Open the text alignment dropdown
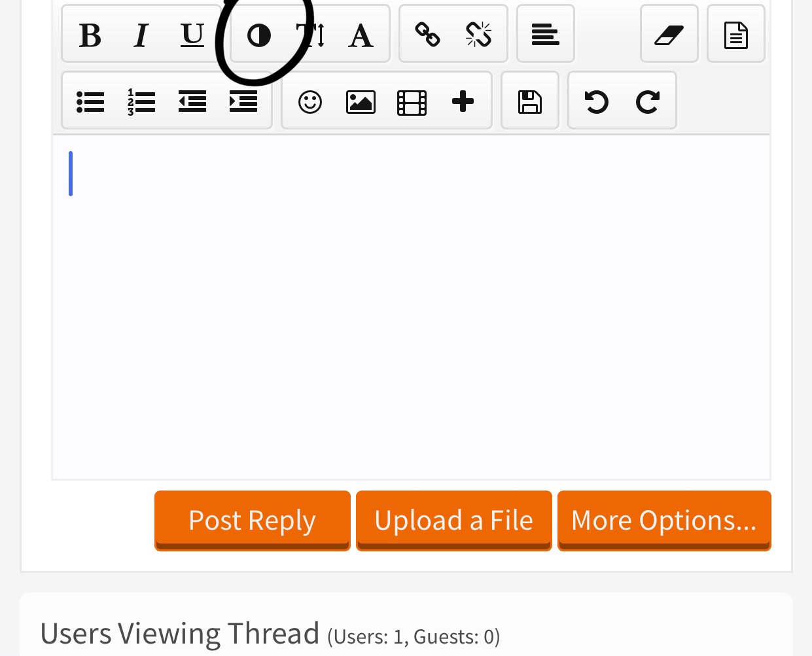 point(546,34)
